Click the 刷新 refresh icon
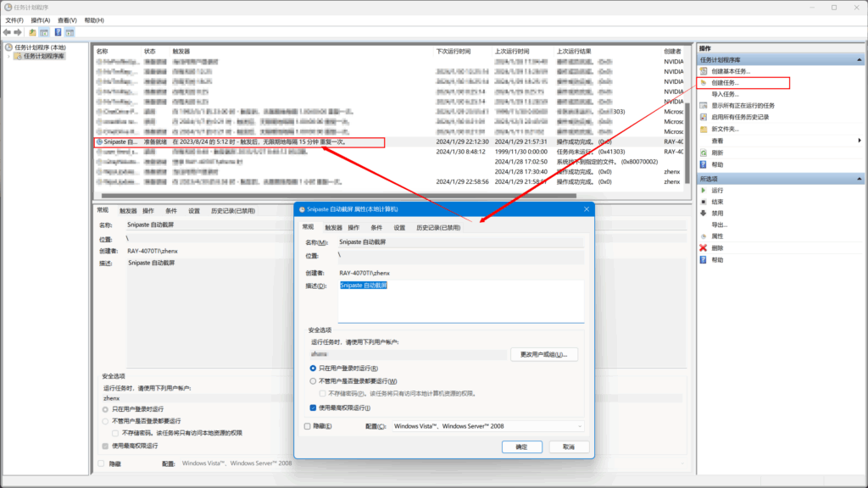 coord(704,152)
